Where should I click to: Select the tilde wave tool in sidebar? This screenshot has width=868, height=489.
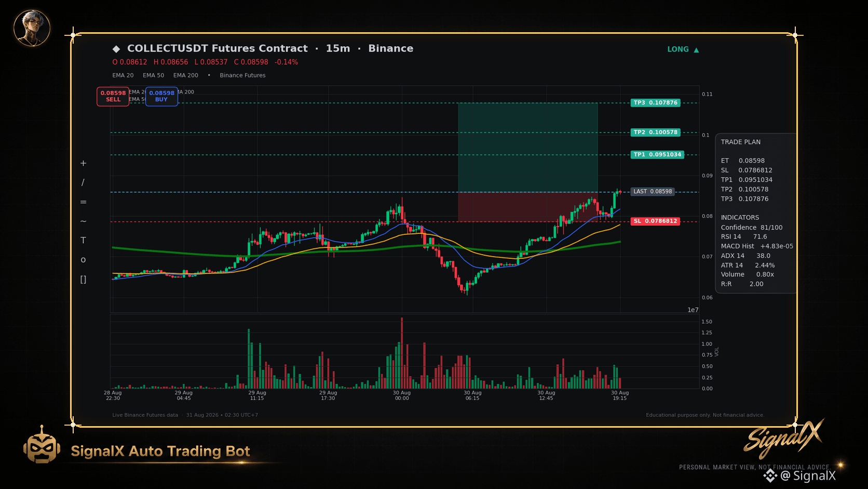tap(83, 221)
